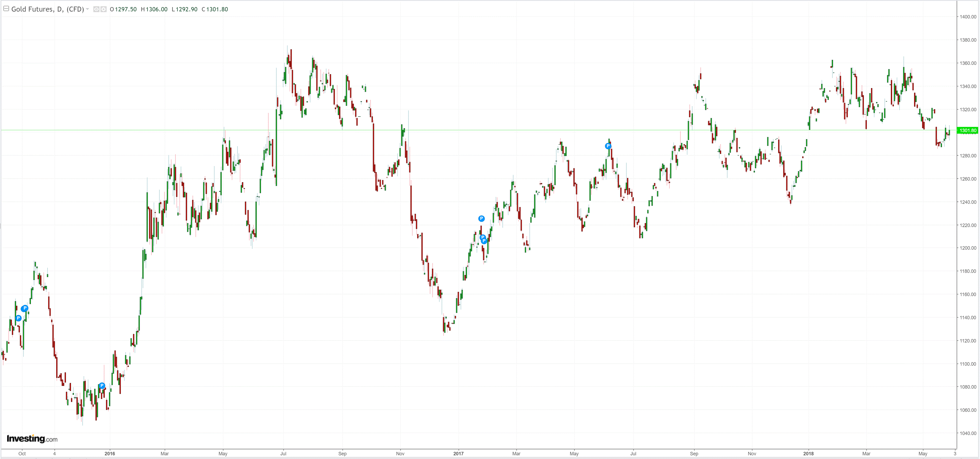Open chart settings gear icon
Viewport: 980px width, 459px height.
coord(103,9)
